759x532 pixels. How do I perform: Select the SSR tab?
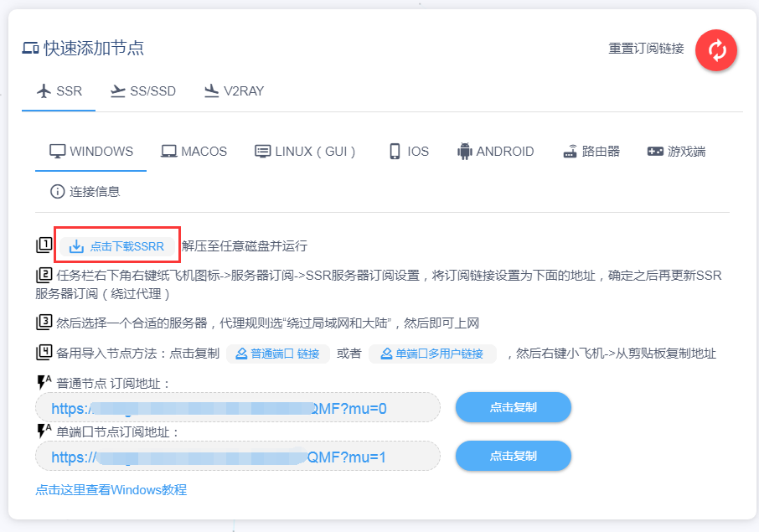click(x=59, y=91)
